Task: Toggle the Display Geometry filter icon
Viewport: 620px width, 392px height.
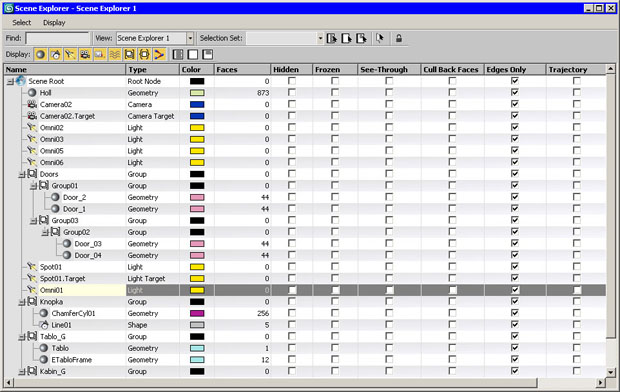Action: (x=40, y=54)
